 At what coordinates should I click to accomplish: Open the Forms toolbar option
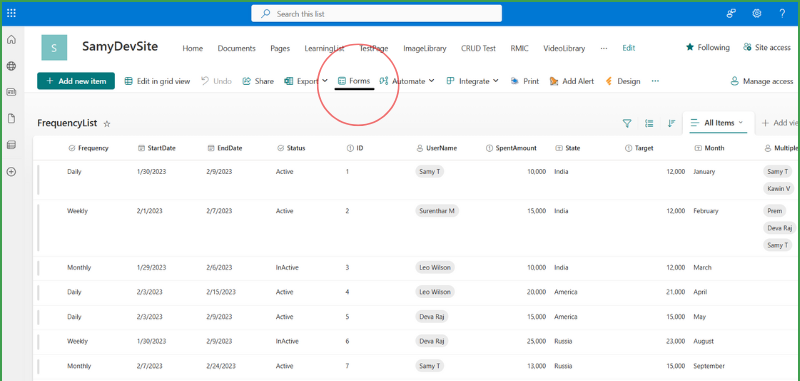(x=354, y=81)
